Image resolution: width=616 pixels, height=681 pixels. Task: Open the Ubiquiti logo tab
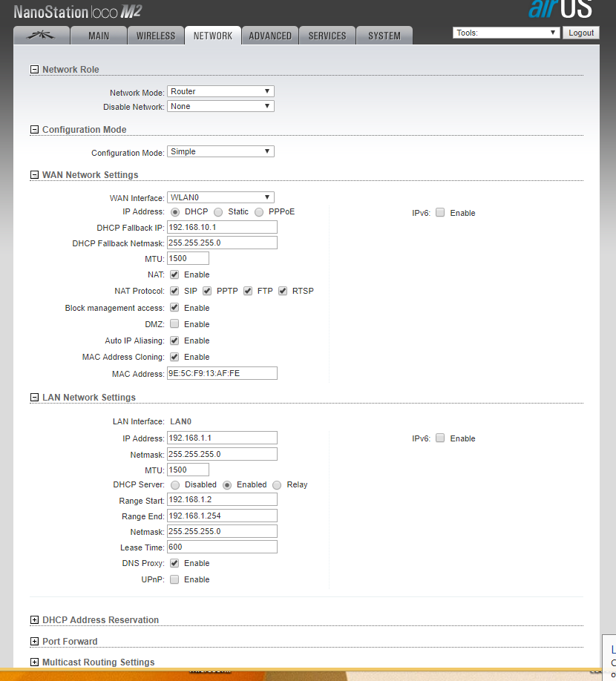click(42, 36)
